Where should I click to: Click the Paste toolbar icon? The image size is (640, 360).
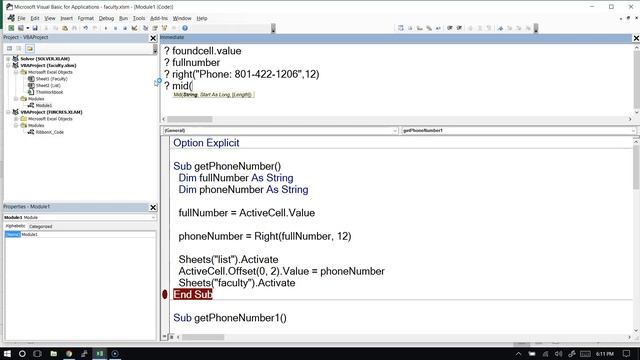tap(65, 28)
